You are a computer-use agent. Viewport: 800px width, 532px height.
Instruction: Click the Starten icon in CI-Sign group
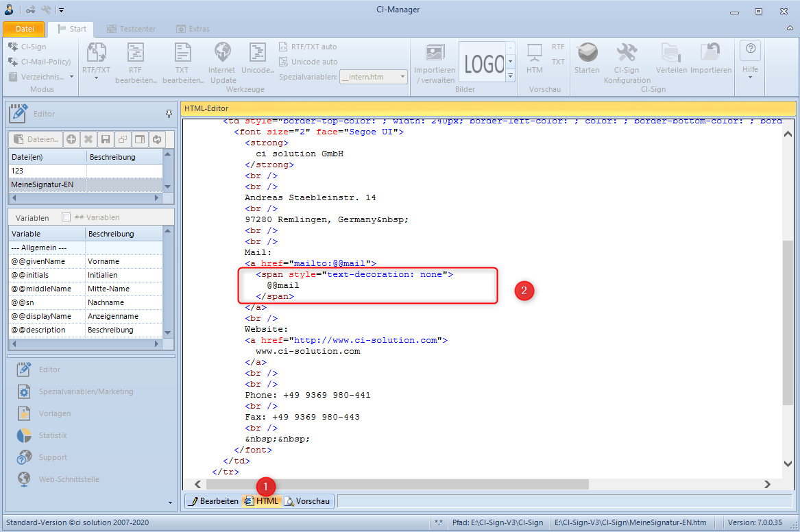(587, 53)
